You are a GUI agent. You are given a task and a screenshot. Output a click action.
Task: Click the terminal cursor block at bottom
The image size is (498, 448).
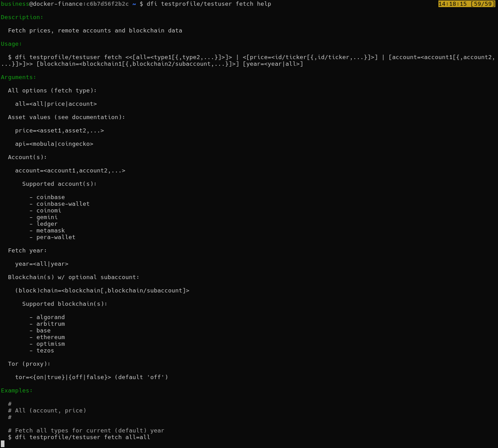point(3,444)
